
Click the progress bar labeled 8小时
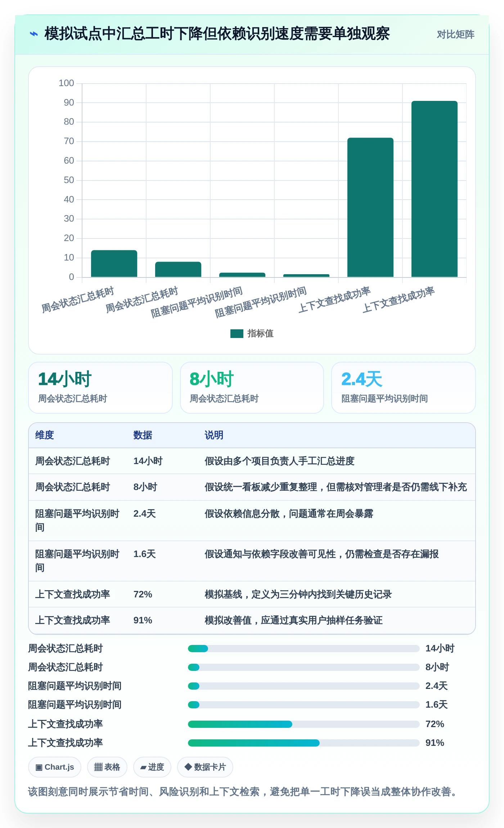pyautogui.click(x=304, y=667)
